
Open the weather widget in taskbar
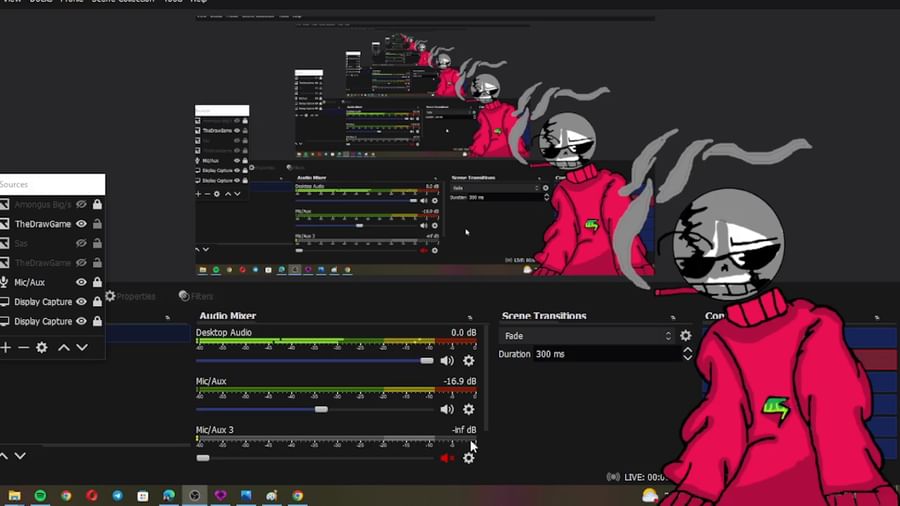click(650, 495)
